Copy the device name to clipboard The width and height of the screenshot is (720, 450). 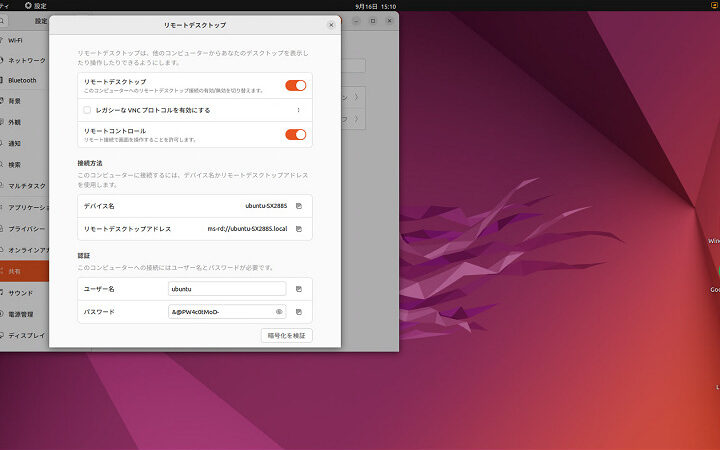click(x=298, y=206)
